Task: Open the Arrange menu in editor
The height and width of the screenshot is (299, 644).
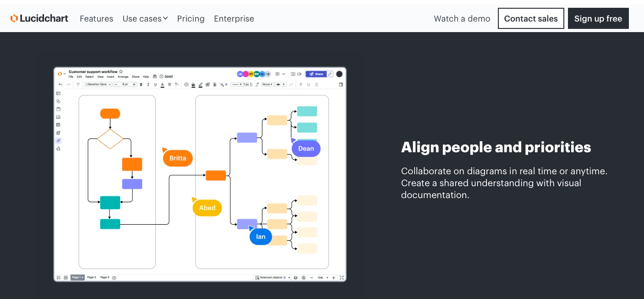Action: pyautogui.click(x=123, y=77)
